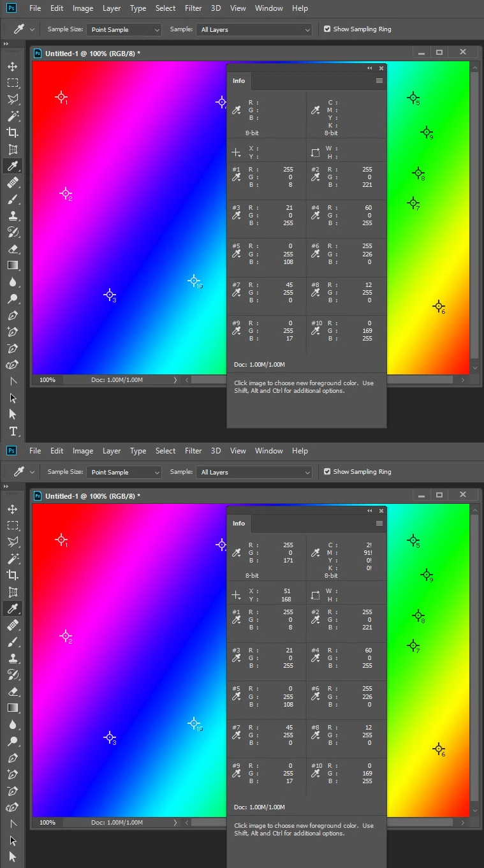
Task: Click the Eyedropper tool in upper window toolbar
Action: point(12,166)
